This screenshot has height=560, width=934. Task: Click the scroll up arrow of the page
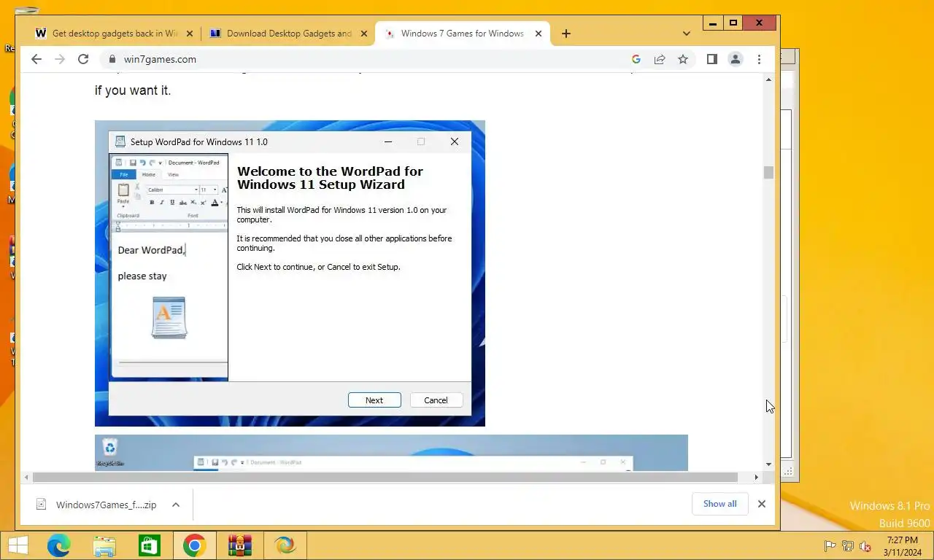(x=768, y=79)
